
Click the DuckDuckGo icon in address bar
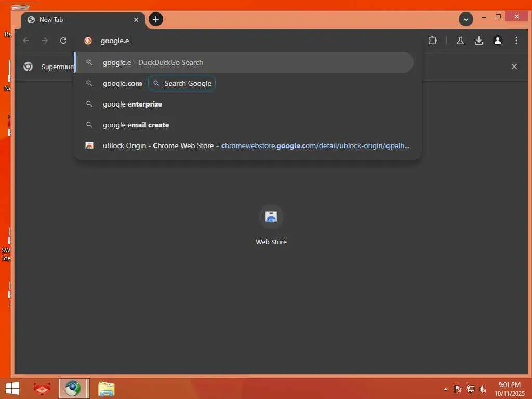pos(88,41)
